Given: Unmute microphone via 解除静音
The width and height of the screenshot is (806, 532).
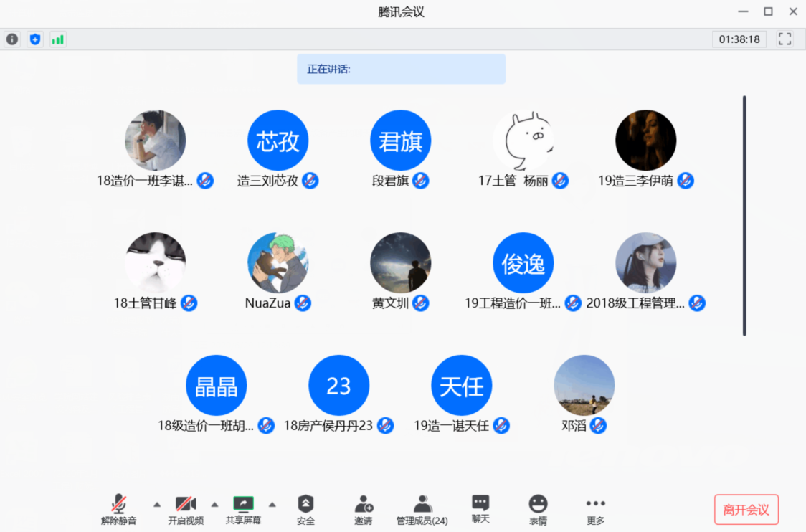Looking at the screenshot, I should (x=119, y=509).
